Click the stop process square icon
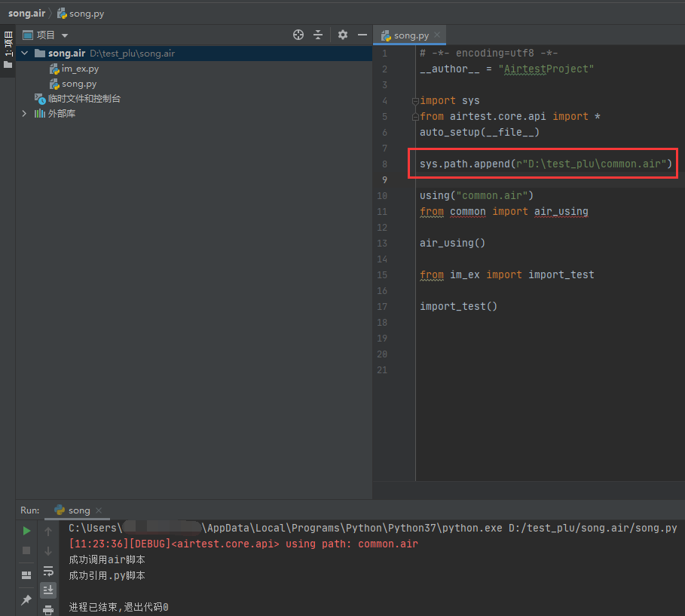Screen dimensions: 685x616 pos(26,550)
